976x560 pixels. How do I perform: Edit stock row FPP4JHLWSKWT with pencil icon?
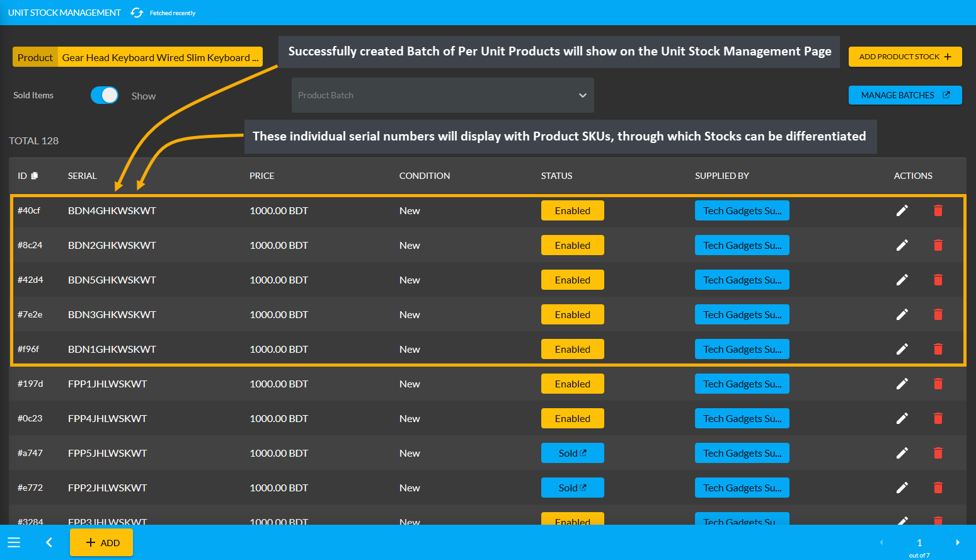pyautogui.click(x=902, y=418)
